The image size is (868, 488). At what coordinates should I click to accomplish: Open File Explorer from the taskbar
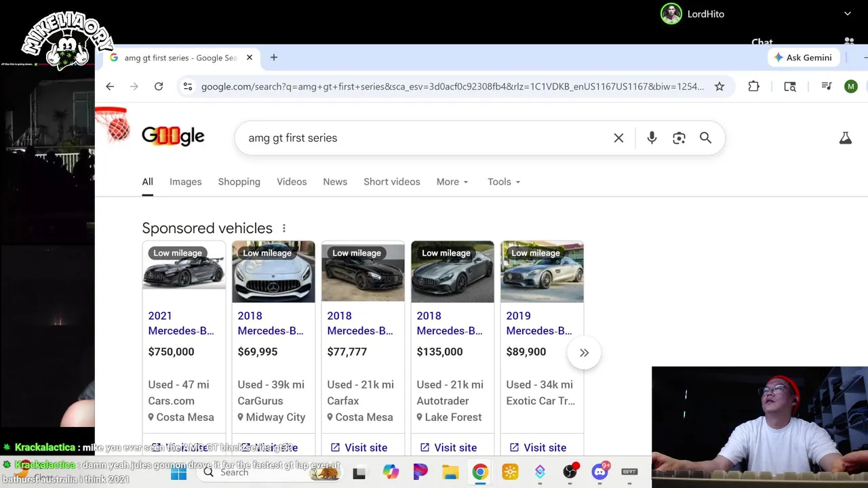450,472
